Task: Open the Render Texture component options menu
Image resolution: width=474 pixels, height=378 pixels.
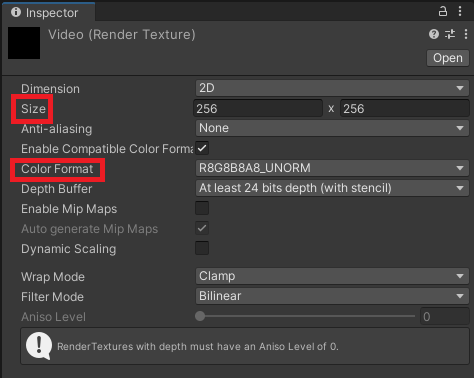Action: (466, 34)
